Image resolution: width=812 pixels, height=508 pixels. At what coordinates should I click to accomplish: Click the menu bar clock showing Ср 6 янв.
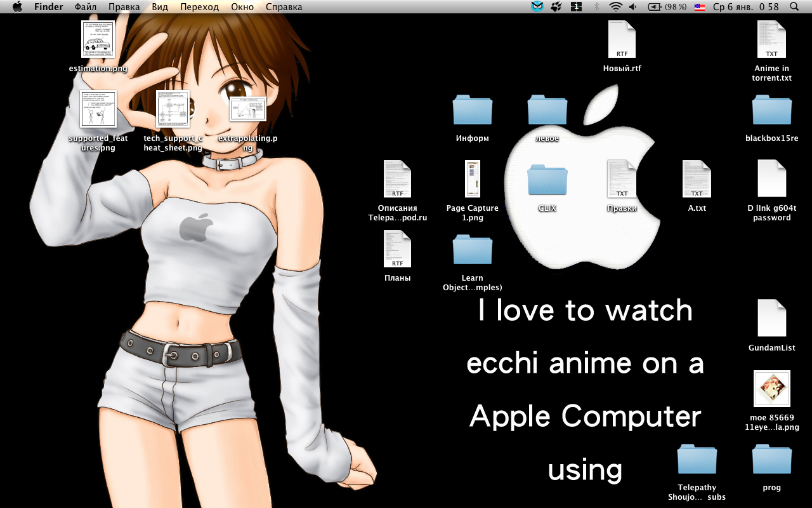click(x=746, y=7)
